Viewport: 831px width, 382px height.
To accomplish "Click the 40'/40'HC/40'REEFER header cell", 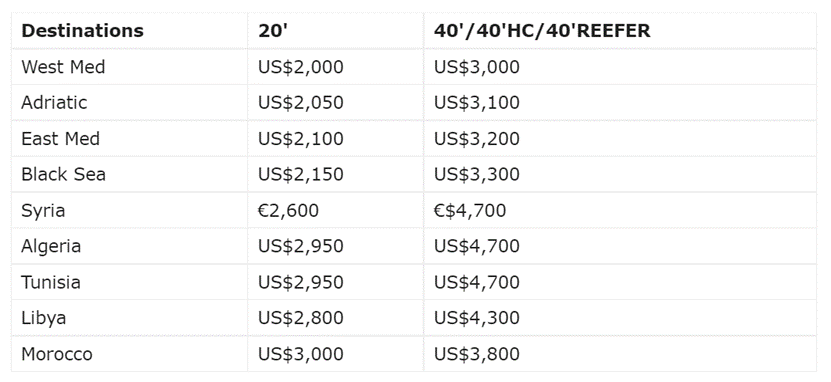I will (x=620, y=31).
